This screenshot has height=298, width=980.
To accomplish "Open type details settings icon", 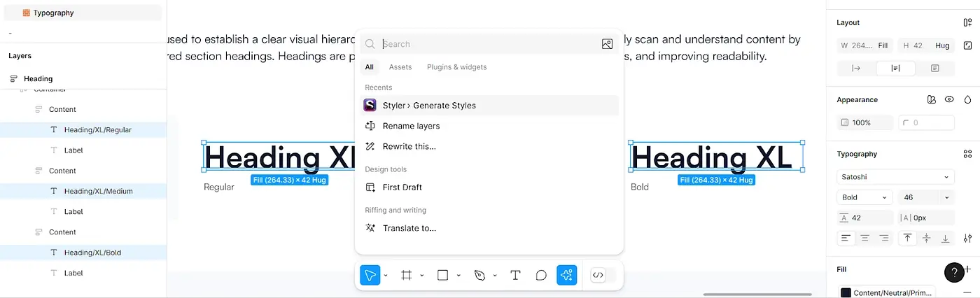I will [x=967, y=238].
